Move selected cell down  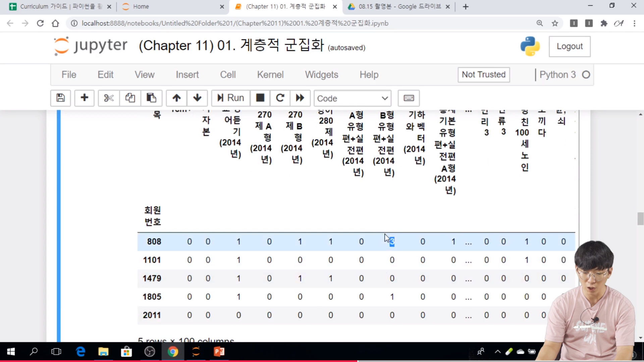point(197,98)
